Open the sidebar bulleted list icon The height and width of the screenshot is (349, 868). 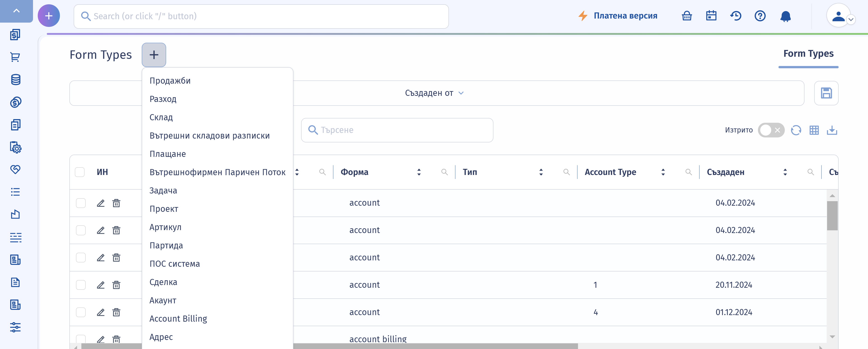tap(16, 192)
